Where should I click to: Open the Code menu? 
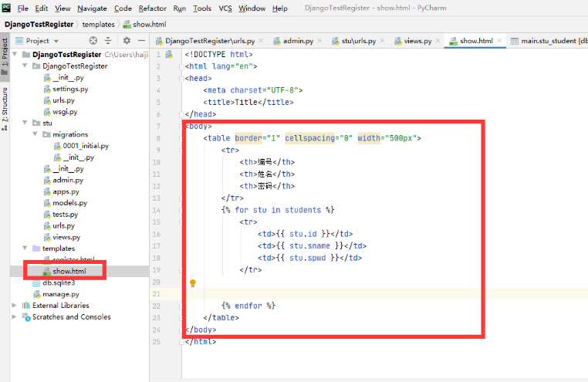(123, 8)
